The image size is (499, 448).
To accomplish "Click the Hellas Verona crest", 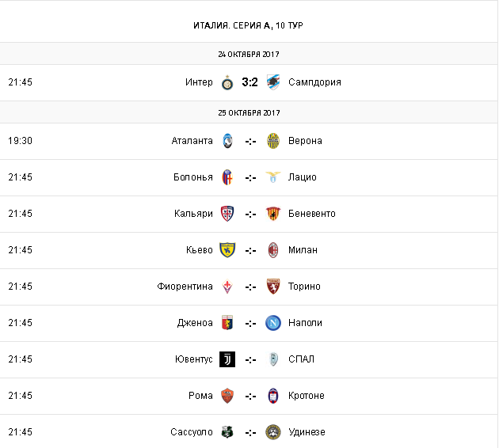I will 273,141.
